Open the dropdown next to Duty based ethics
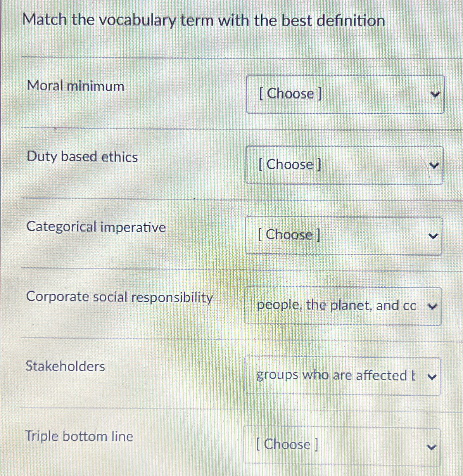This screenshot has height=476, width=463. click(x=344, y=165)
